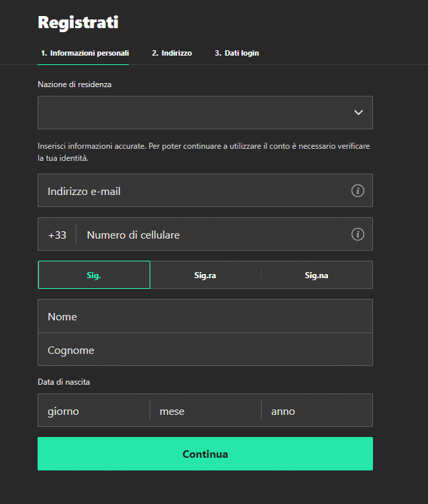Select the giorno birth date field

94,410
